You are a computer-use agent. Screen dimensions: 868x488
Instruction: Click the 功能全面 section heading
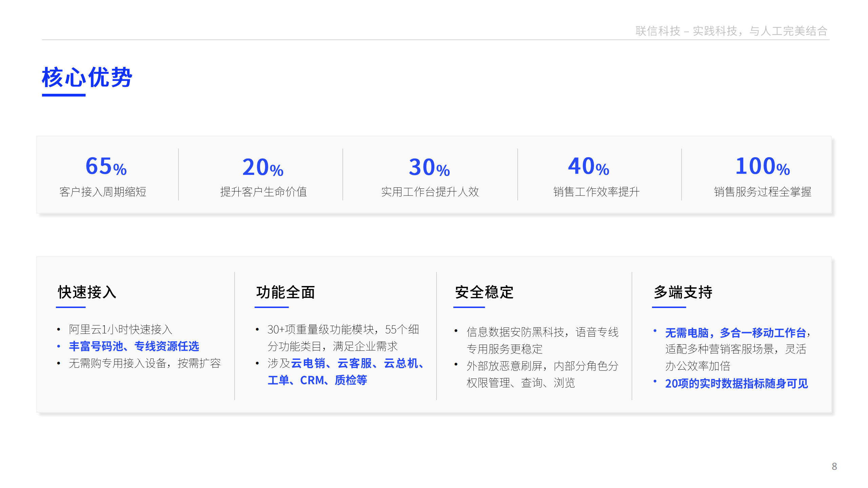[285, 292]
